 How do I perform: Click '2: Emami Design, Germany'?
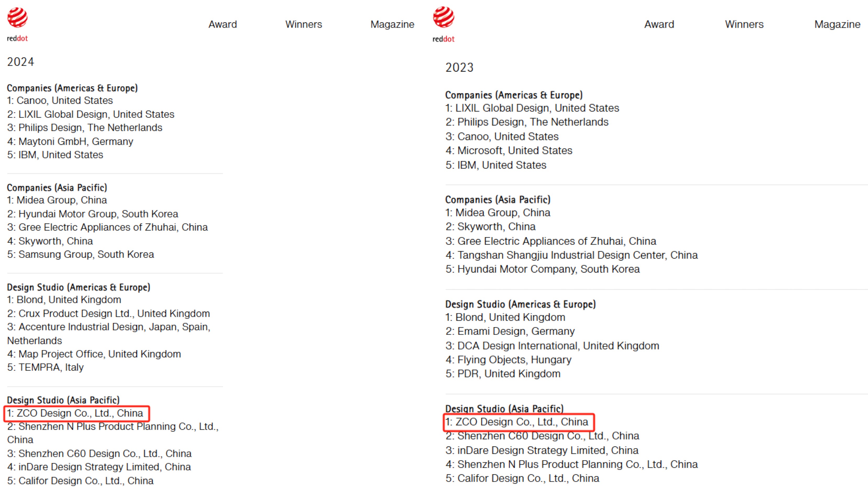[510, 331]
